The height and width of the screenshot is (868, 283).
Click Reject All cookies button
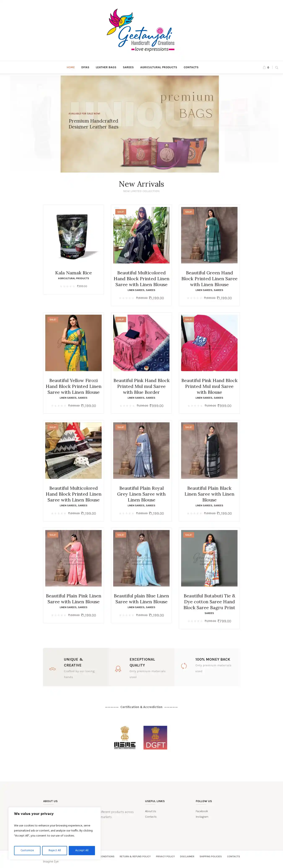click(55, 850)
